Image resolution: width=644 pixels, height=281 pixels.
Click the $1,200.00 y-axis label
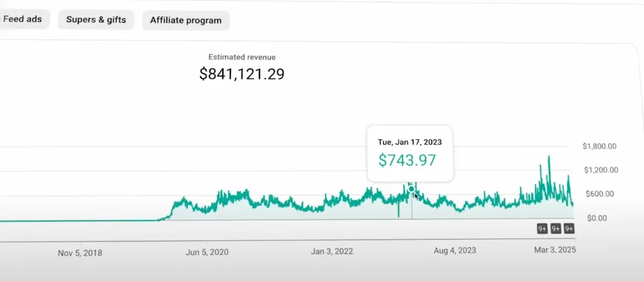coord(599,170)
